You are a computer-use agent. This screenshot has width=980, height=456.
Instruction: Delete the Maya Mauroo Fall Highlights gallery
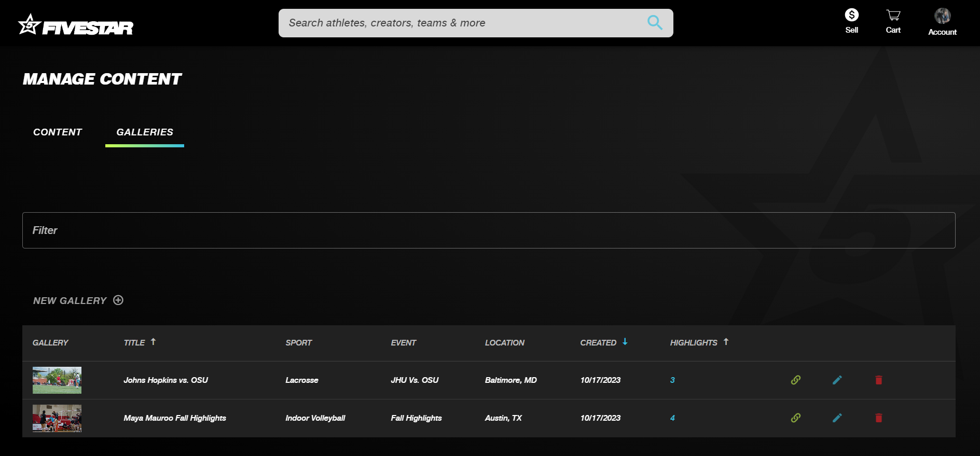pyautogui.click(x=878, y=418)
